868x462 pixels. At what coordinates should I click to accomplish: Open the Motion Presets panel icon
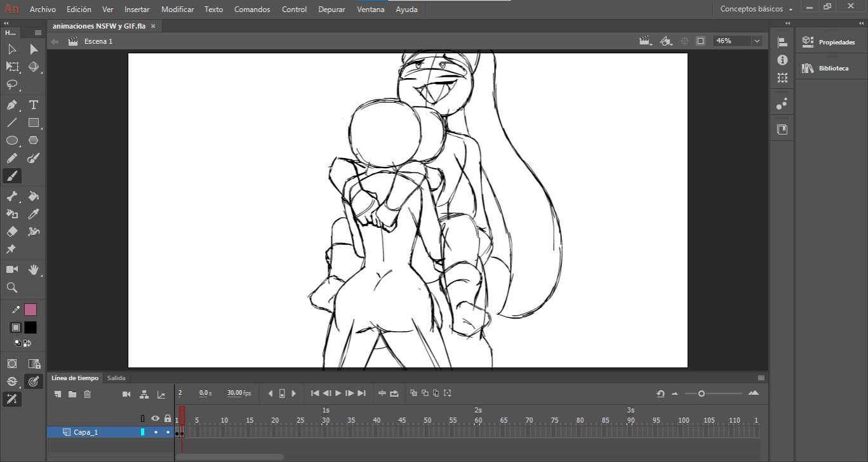click(782, 103)
